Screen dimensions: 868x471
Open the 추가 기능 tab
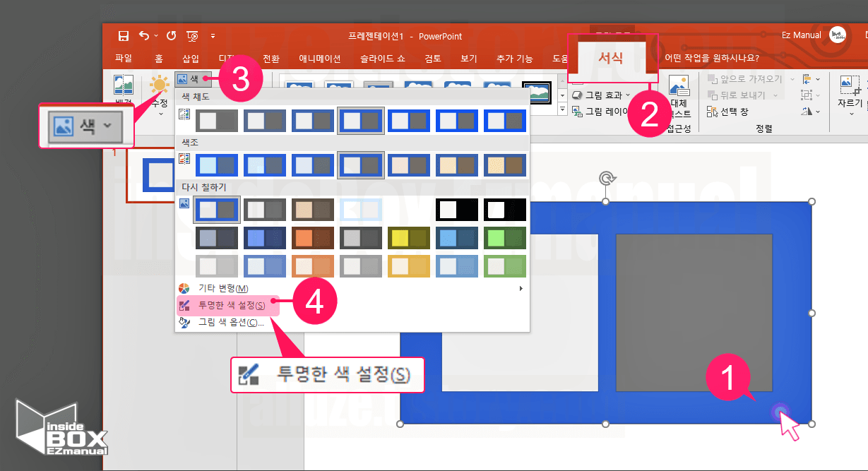(x=514, y=59)
